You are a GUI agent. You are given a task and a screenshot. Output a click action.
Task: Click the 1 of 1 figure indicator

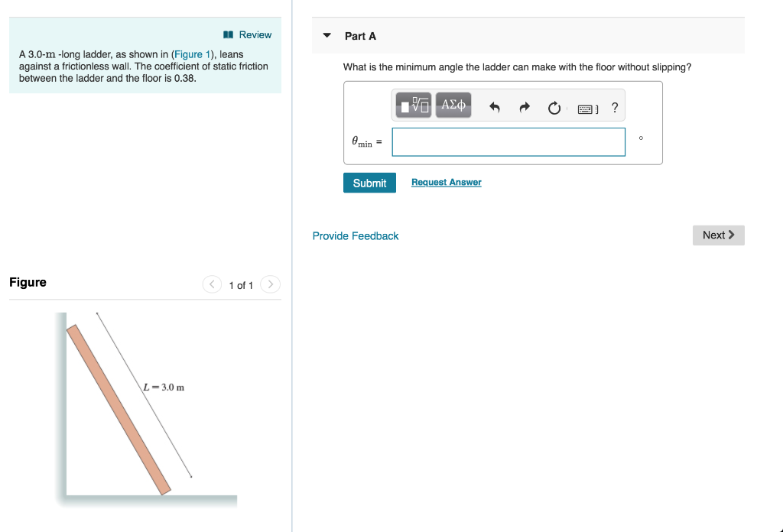241,284
